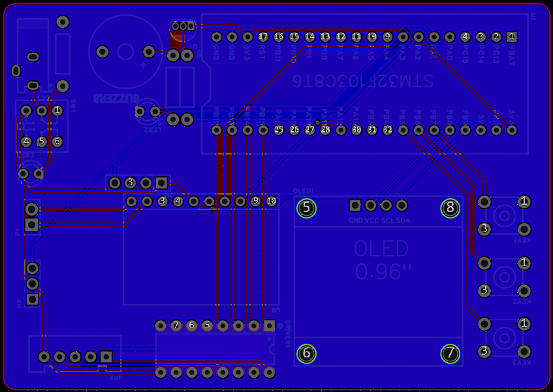The width and height of the screenshot is (553, 392).
Task: Click the GND VCC SCL SDA label
Action: pyautogui.click(x=379, y=221)
